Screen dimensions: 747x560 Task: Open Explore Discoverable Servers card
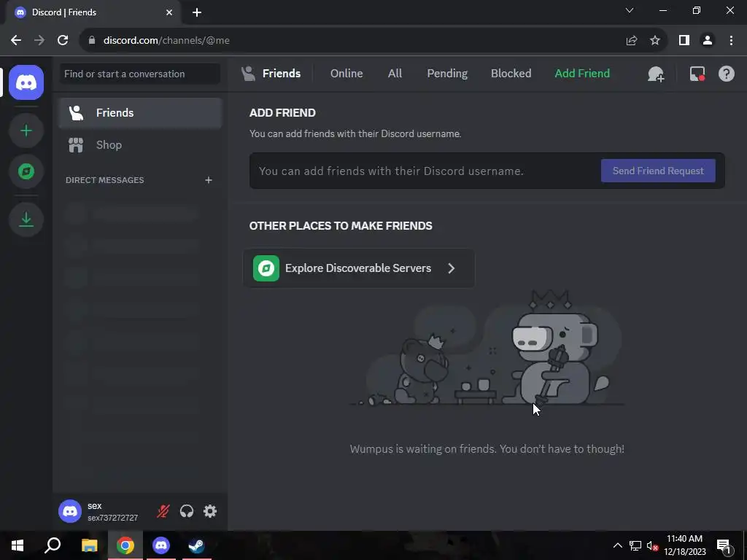click(359, 268)
